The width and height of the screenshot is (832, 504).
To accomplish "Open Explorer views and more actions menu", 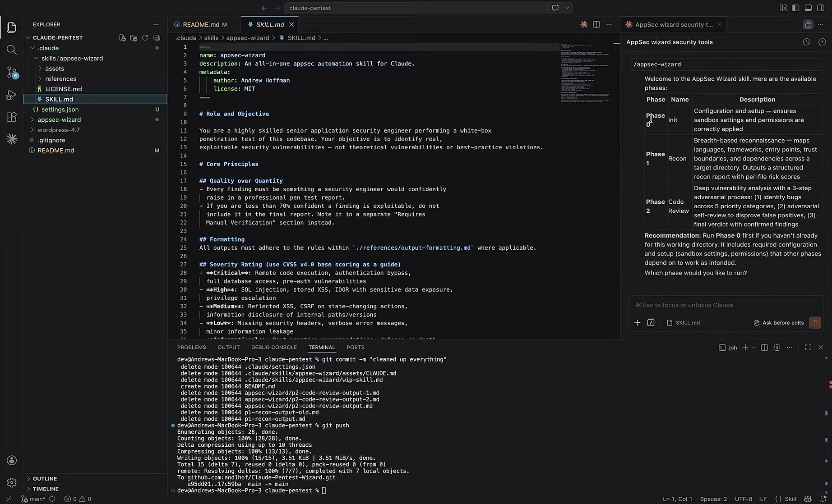I will click(156, 24).
